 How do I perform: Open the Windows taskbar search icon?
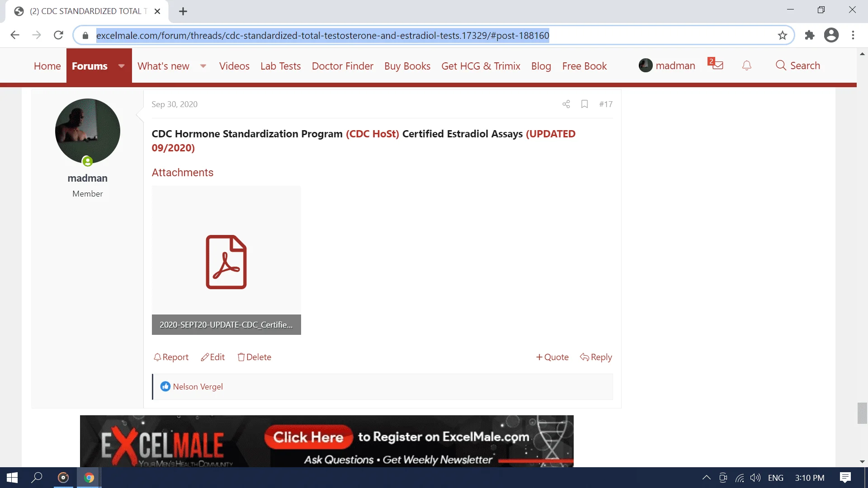tap(37, 478)
